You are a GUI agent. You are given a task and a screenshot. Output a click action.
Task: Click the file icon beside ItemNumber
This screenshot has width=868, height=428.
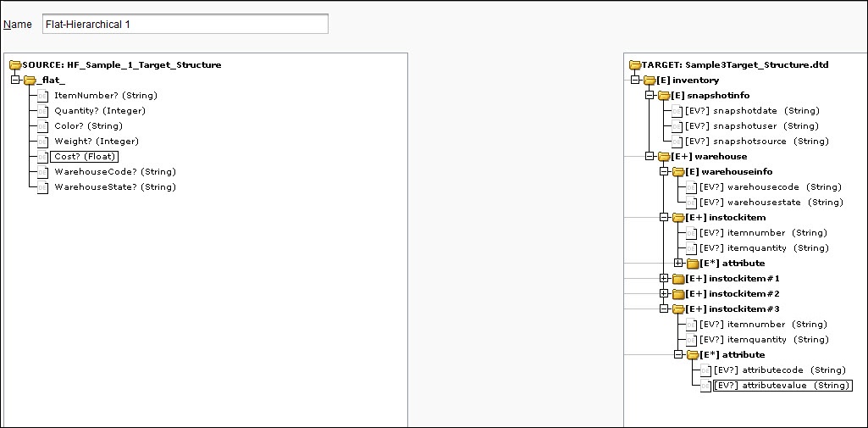coord(43,96)
